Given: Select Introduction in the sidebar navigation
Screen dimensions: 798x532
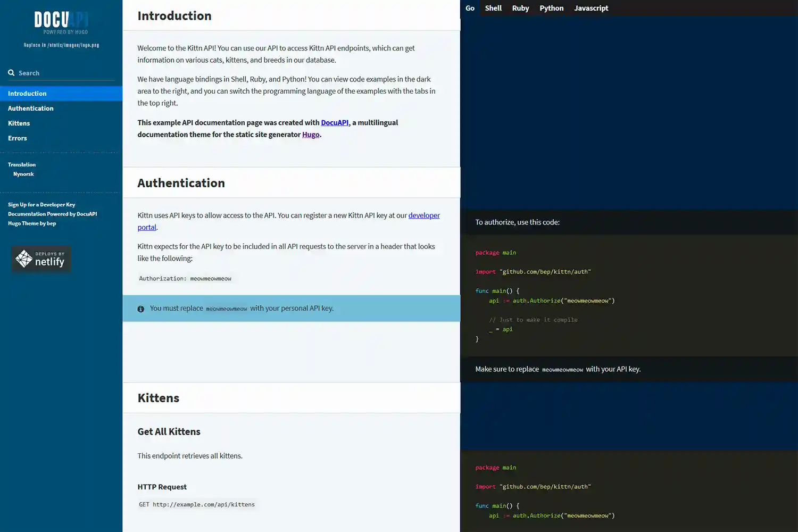Looking at the screenshot, I should 27,93.
